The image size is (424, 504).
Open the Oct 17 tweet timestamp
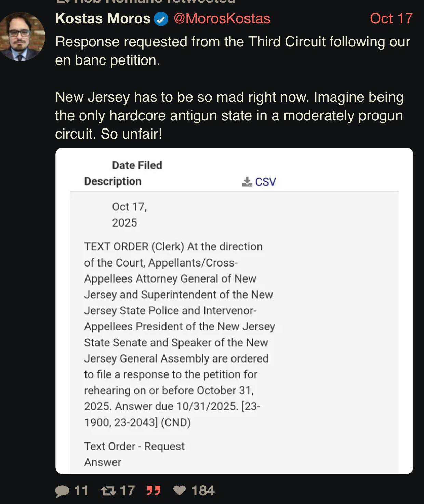(391, 18)
